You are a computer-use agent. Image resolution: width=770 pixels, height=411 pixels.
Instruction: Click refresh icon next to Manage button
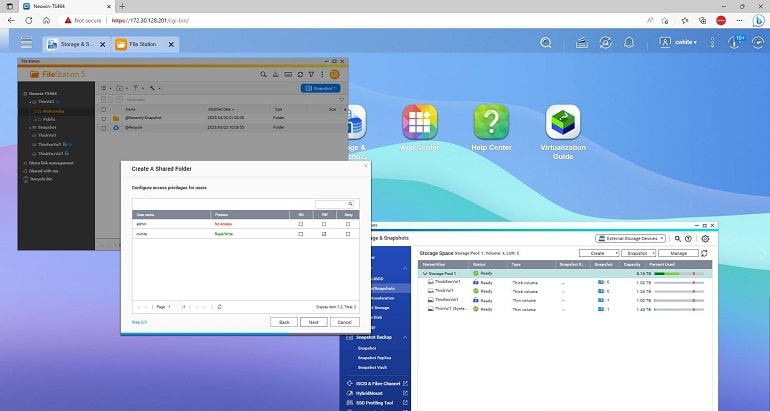[704, 253]
